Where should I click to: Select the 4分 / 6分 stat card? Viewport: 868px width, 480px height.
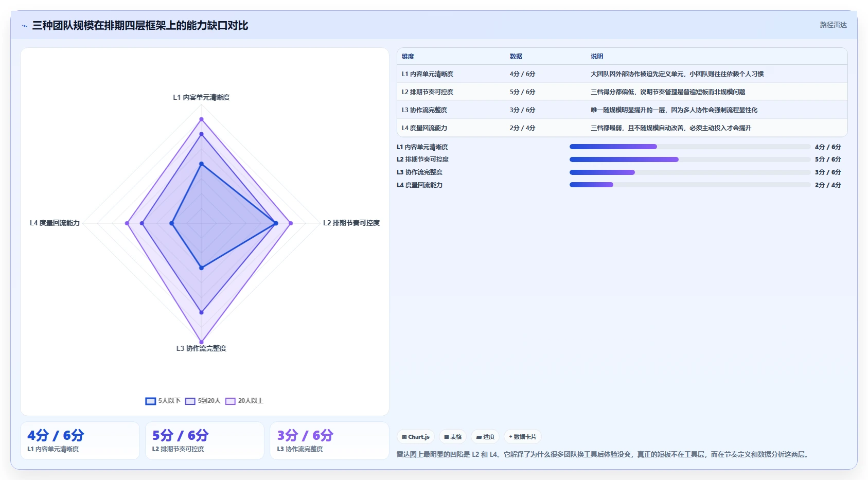[80, 440]
